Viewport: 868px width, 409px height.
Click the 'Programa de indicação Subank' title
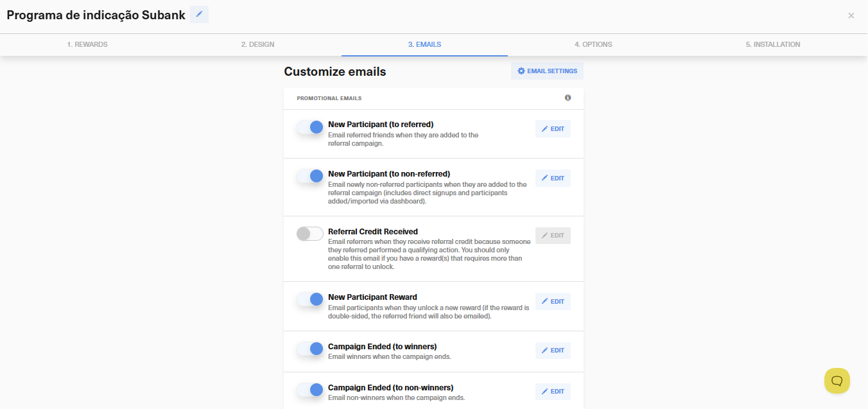coord(96,15)
